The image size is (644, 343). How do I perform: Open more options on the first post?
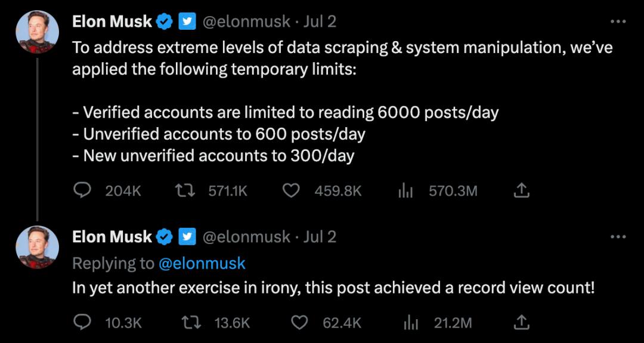[618, 21]
